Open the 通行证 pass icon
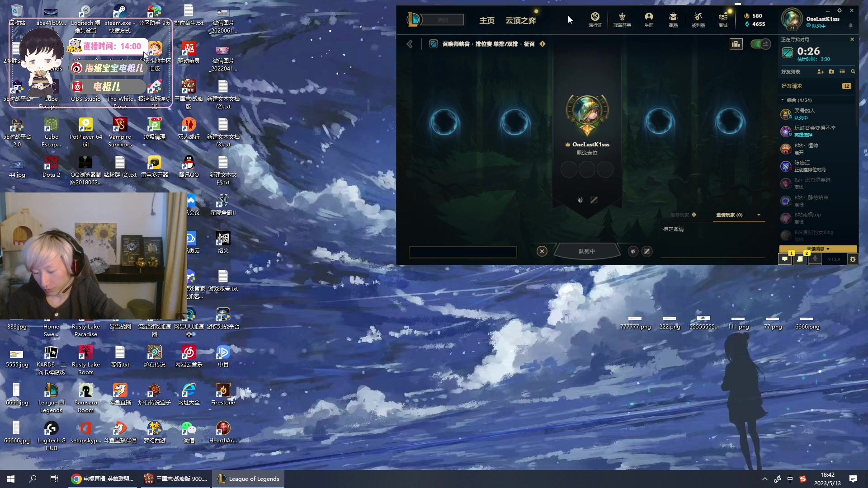The image size is (868, 488). pos(595,19)
